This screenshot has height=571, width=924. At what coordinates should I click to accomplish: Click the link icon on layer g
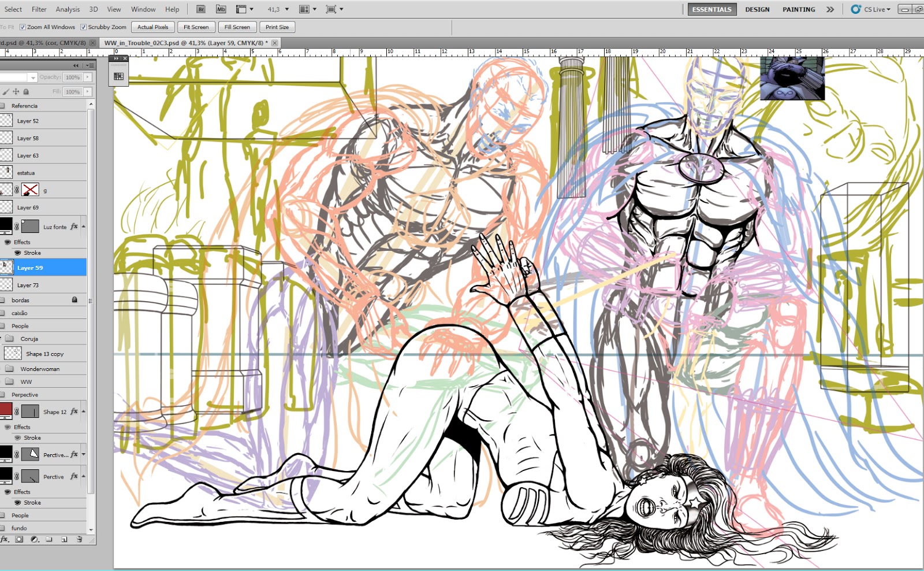point(17,190)
